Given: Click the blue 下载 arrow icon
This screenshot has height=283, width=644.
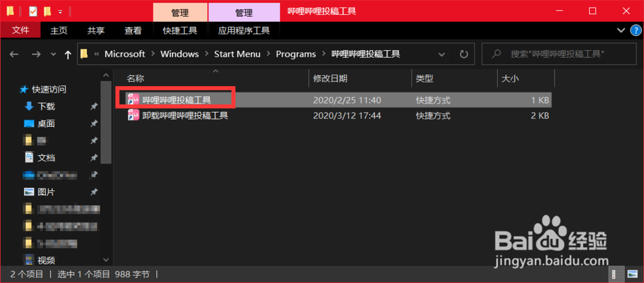Looking at the screenshot, I should click(29, 106).
